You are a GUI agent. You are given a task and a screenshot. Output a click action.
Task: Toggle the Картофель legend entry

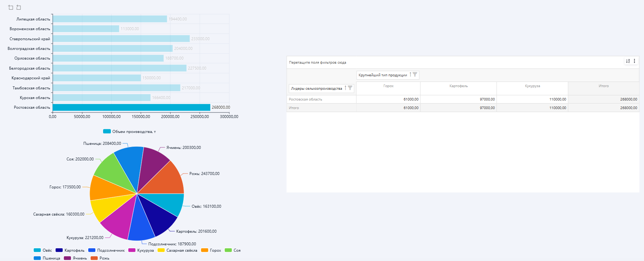pyautogui.click(x=70, y=251)
